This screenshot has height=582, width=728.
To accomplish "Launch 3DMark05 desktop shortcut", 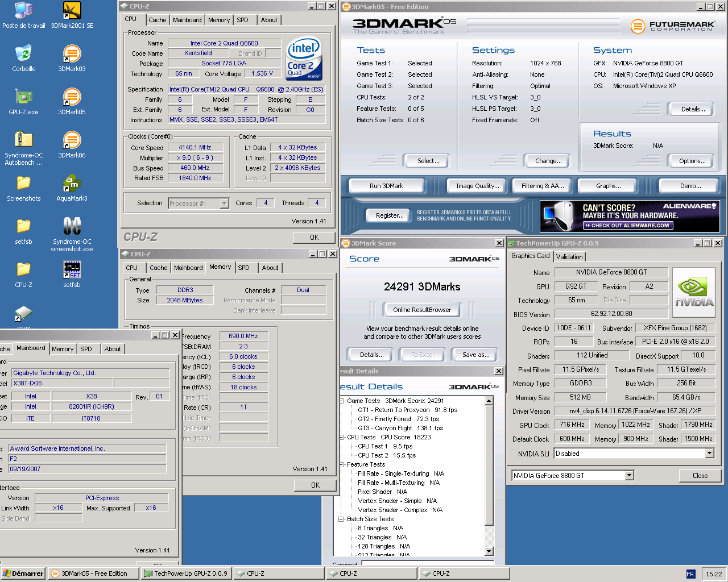I will point(72,102).
